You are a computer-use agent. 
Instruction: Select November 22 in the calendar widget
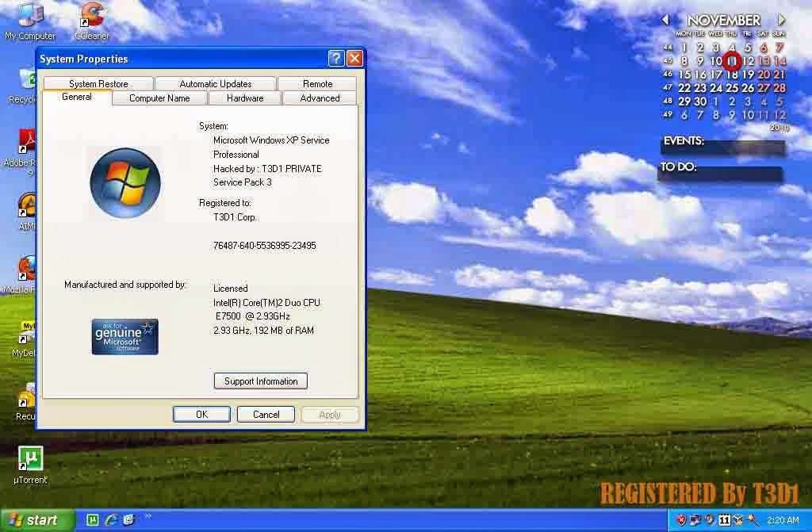point(684,88)
